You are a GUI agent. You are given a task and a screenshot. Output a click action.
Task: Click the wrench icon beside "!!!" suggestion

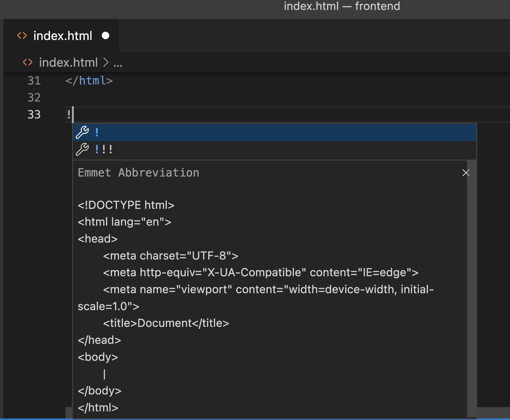[82, 149]
